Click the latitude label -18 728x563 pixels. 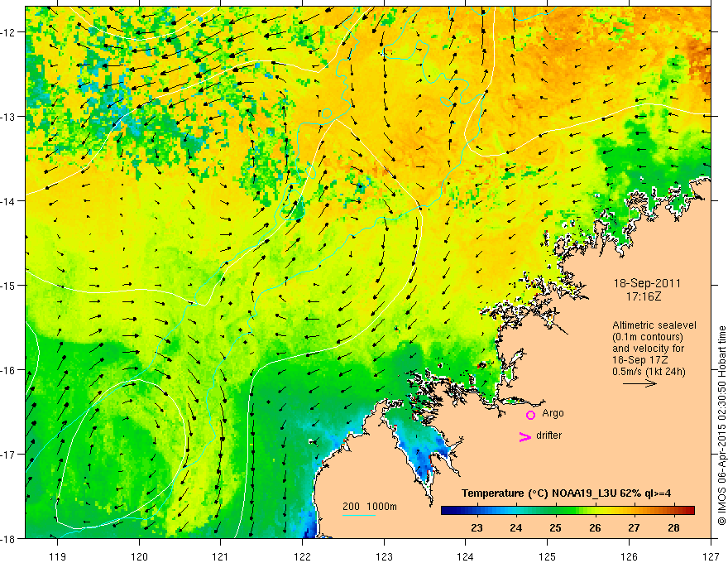coord(7,538)
